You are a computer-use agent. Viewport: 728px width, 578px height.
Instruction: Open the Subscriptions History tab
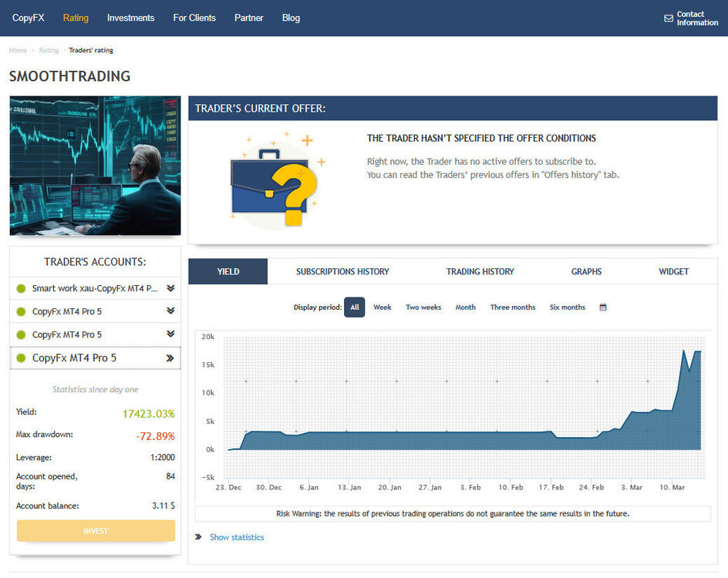(x=342, y=271)
